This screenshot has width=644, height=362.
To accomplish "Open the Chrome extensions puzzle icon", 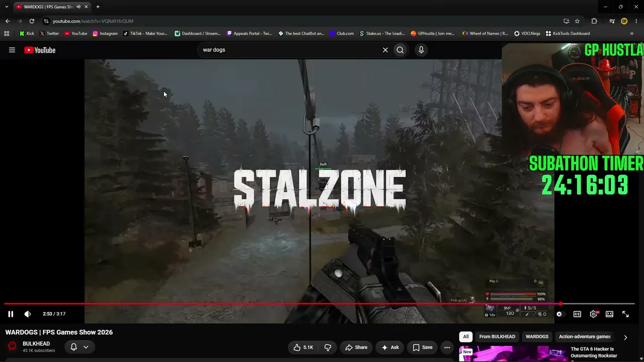I will coord(594,21).
